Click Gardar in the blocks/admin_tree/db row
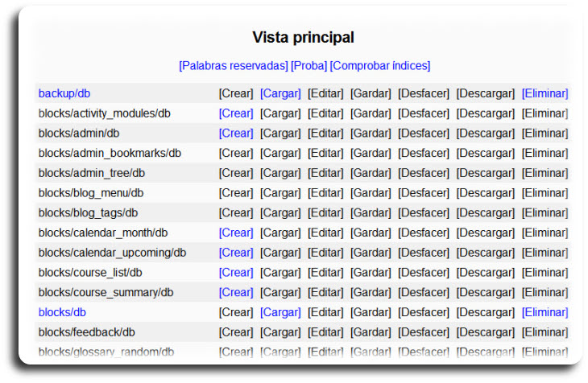The height and width of the screenshot is (383, 588). click(371, 173)
